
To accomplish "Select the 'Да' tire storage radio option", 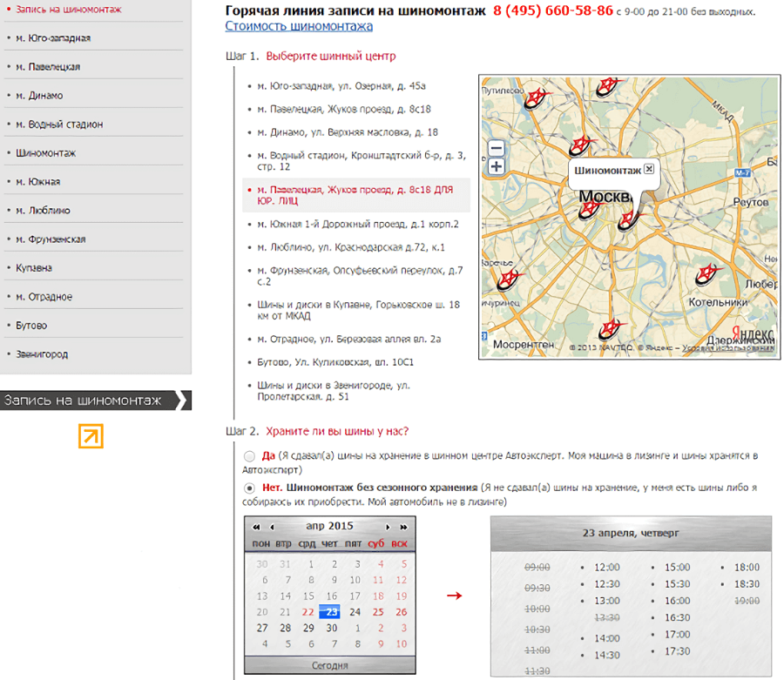I will pyautogui.click(x=250, y=456).
